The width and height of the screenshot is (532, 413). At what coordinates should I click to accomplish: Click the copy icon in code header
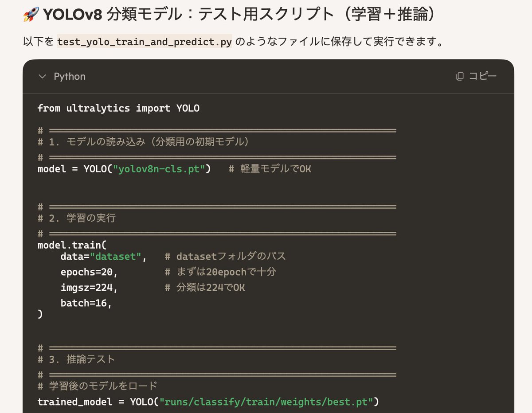pyautogui.click(x=460, y=77)
